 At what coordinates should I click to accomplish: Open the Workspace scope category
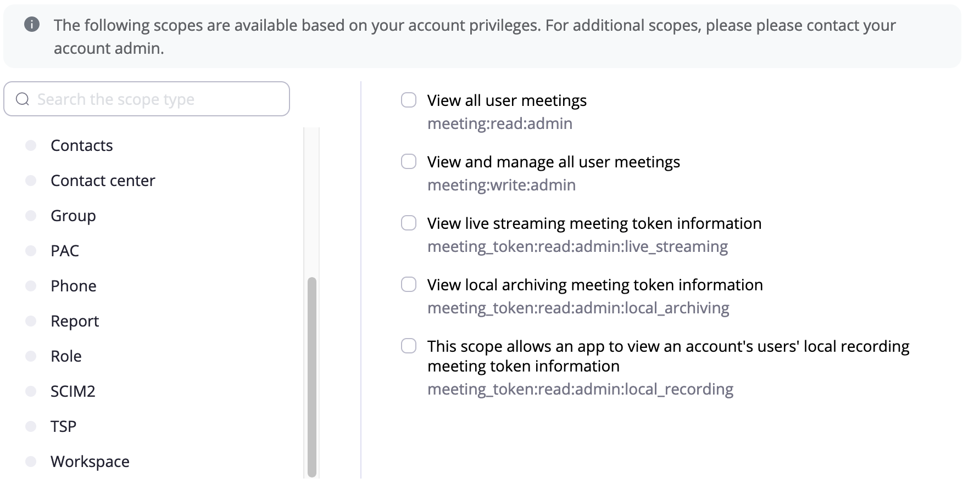pos(90,462)
